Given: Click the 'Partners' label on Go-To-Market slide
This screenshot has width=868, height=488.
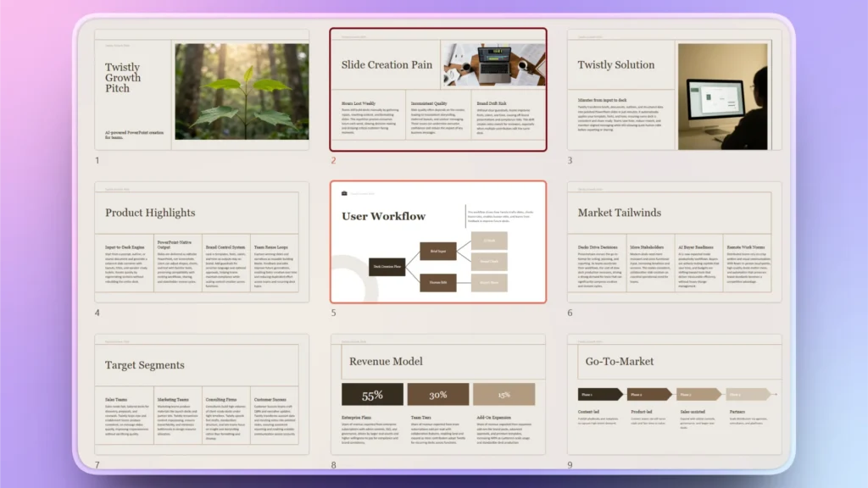Looking at the screenshot, I should pyautogui.click(x=737, y=412).
